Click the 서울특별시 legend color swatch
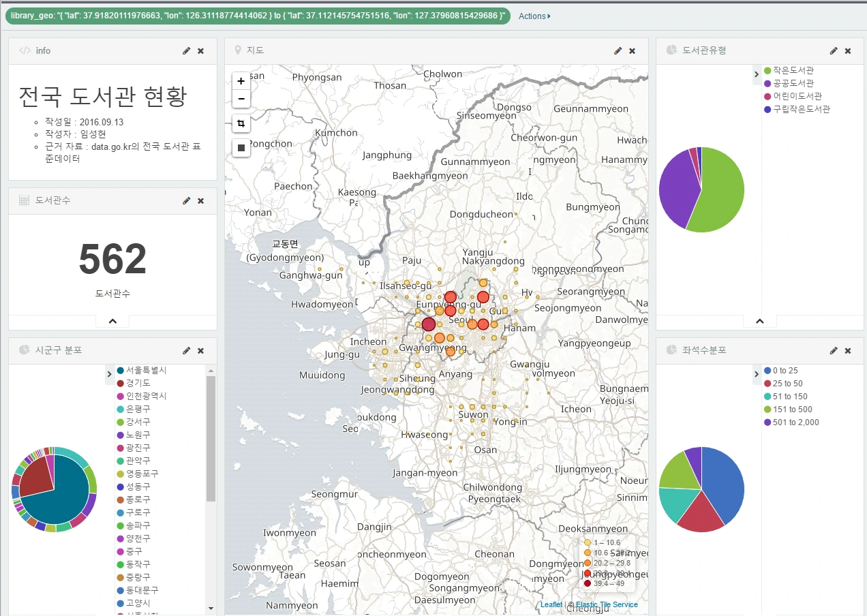 [x=120, y=370]
